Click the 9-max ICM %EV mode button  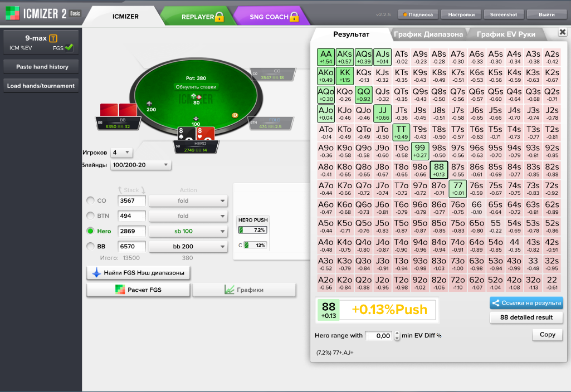click(x=41, y=42)
